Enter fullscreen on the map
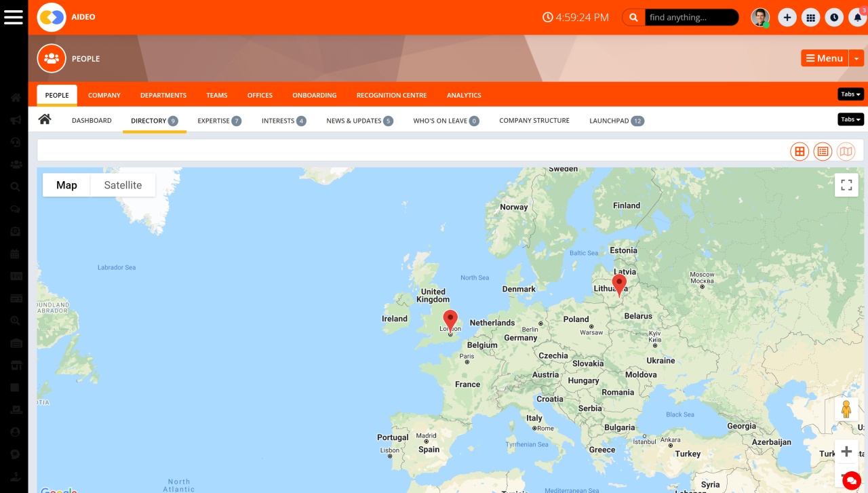 [846, 184]
